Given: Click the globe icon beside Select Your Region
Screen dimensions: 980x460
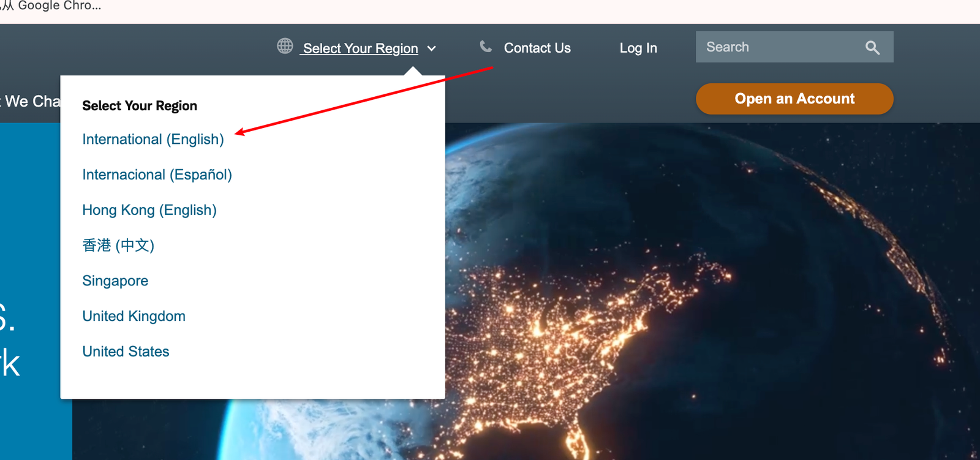Looking at the screenshot, I should point(285,46).
